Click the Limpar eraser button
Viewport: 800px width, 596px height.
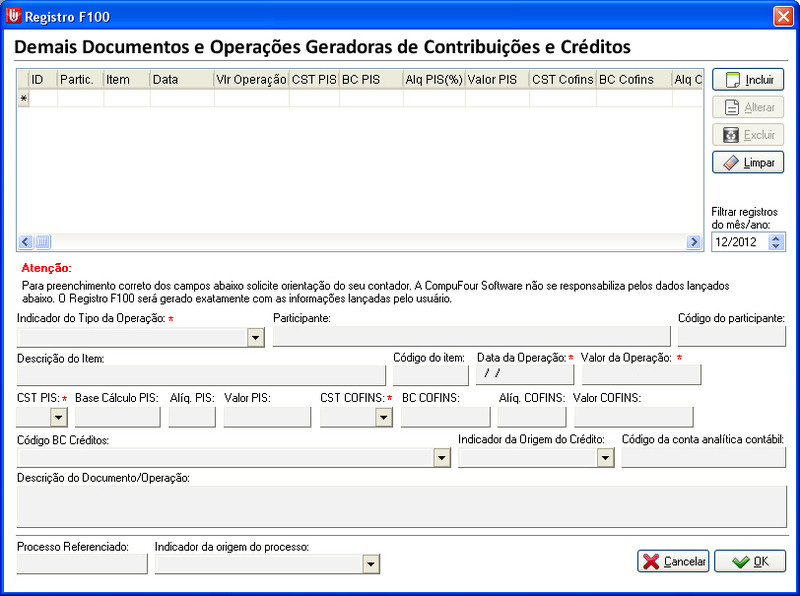(747, 162)
